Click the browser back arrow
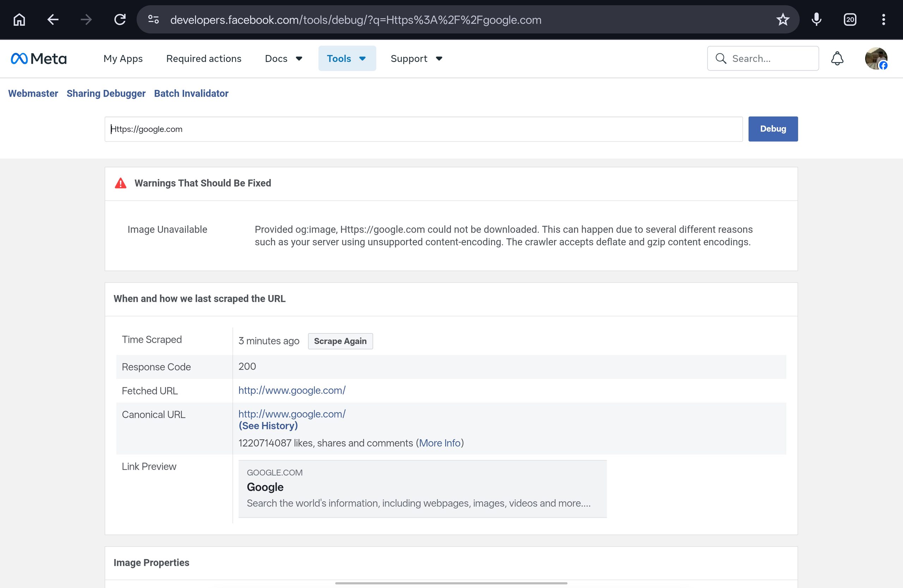This screenshot has height=588, width=903. tap(53, 20)
